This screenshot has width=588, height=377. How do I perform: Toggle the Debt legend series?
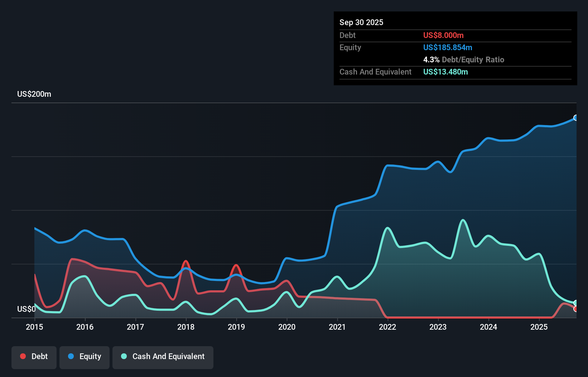(x=34, y=357)
